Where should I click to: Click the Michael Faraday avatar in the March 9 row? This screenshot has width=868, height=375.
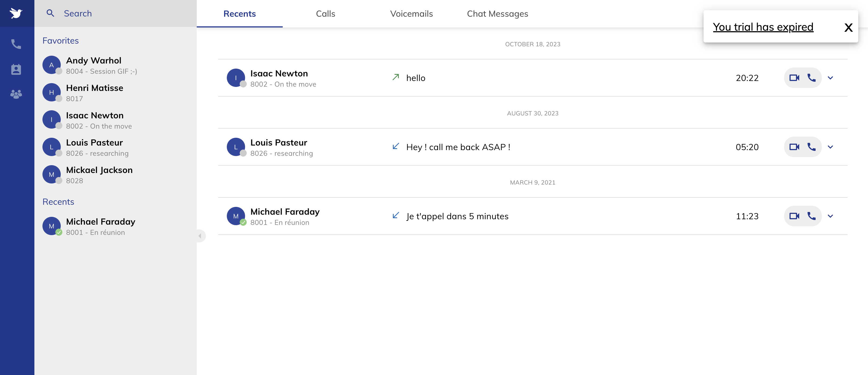coord(236,216)
